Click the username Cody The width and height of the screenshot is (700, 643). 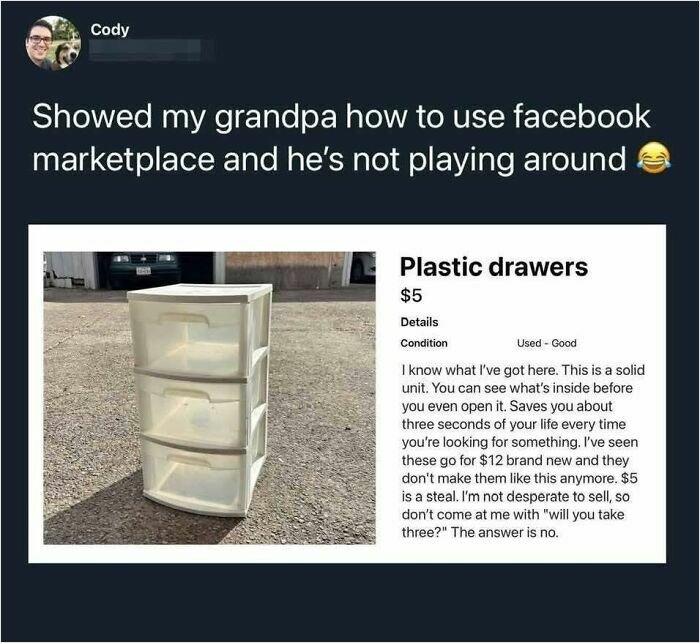pos(110,29)
